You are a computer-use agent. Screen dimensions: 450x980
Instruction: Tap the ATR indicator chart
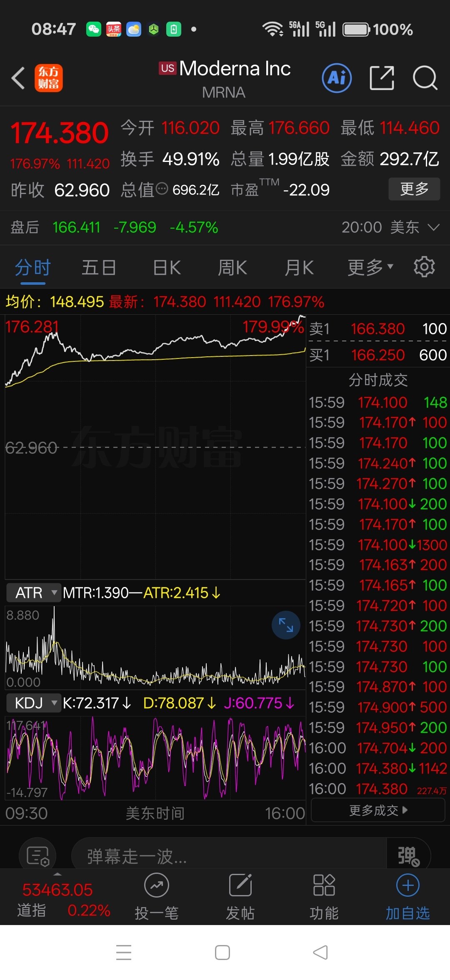tap(155, 647)
